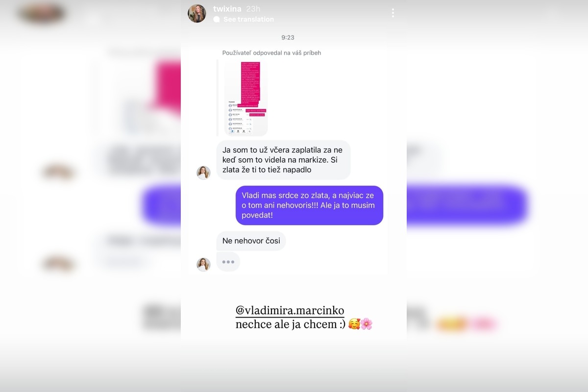The width and height of the screenshot is (588, 392).
Task: Select the 'Ne nehovor čosi' message bubble
Action: (x=251, y=241)
